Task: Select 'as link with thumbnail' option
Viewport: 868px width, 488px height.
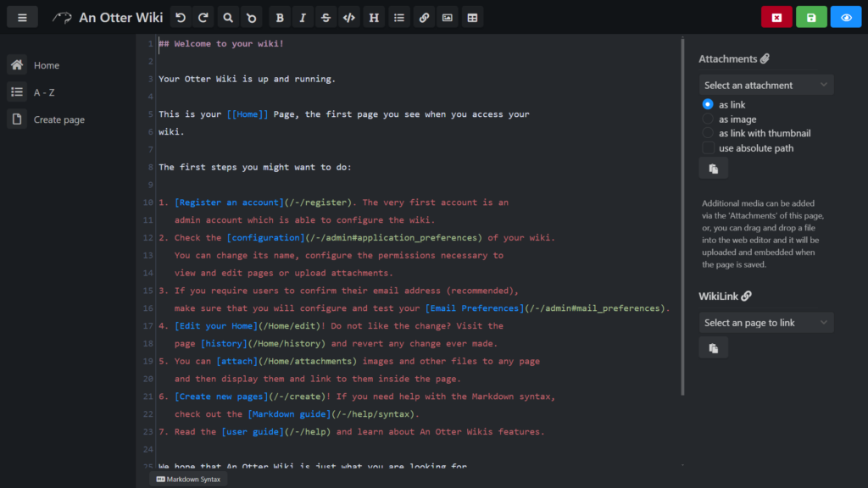Action: (708, 133)
